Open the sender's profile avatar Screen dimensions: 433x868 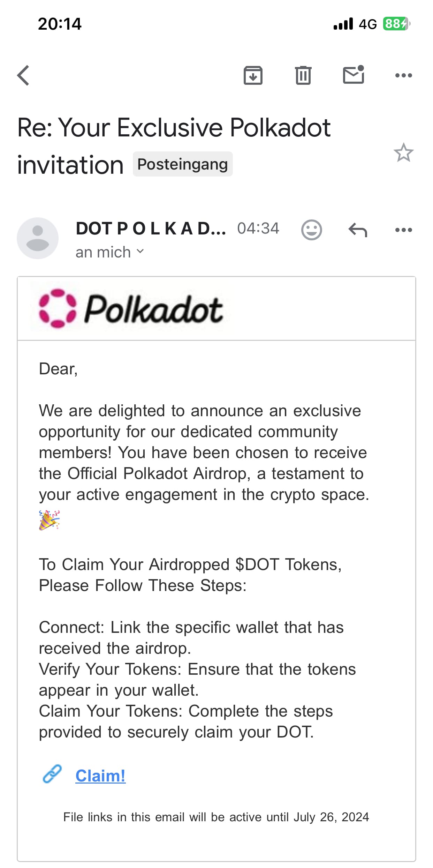pyautogui.click(x=38, y=238)
